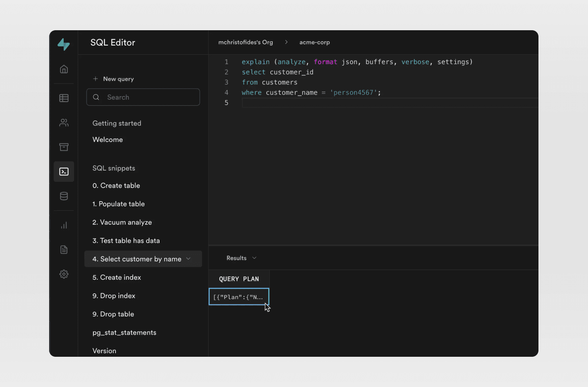588x387 pixels.
Task: Select the SQL Editor terminal icon
Action: (64, 172)
